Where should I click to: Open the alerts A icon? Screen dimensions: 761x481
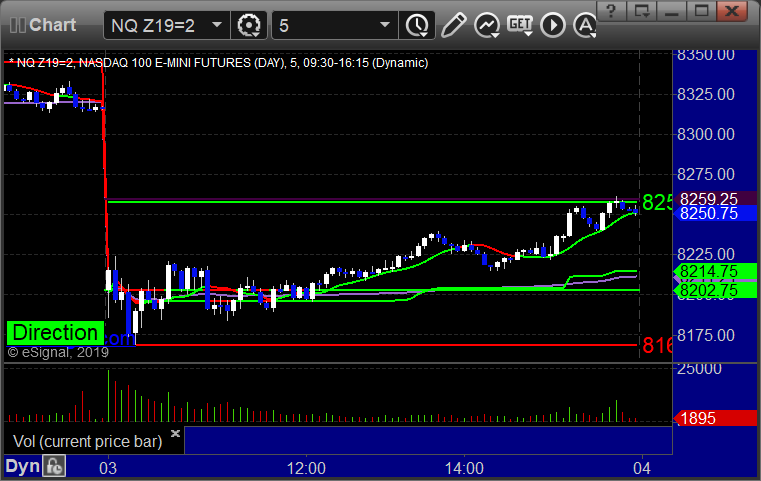click(585, 25)
